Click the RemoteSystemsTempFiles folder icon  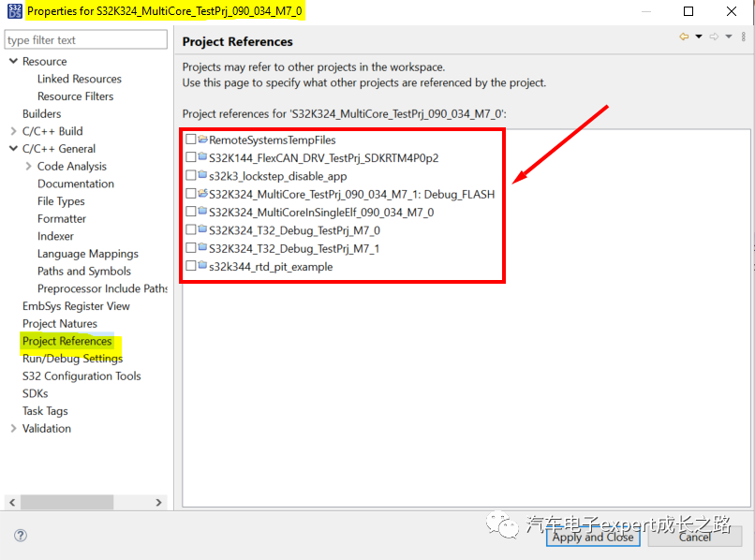tap(202, 140)
